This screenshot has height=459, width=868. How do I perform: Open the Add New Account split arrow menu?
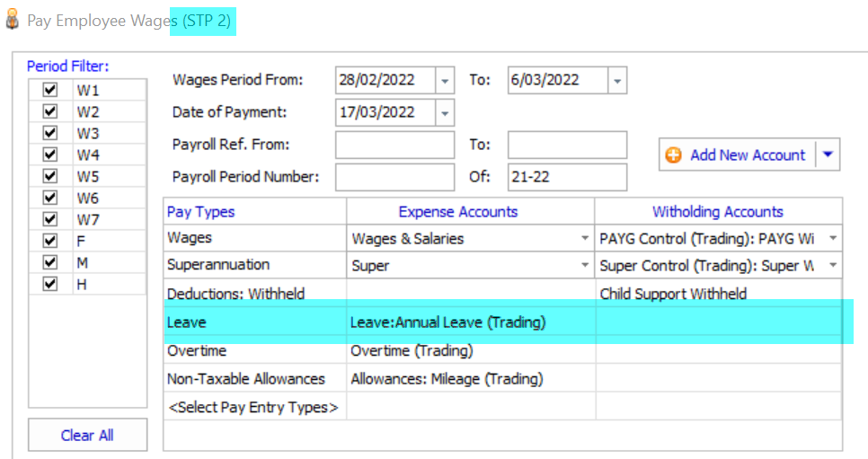pos(828,155)
